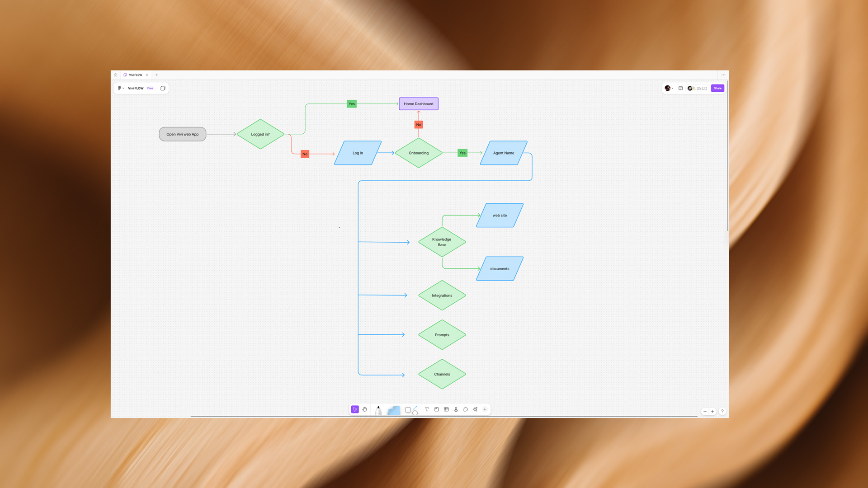The width and height of the screenshot is (868, 488).
Task: Switch to the Vivi FLOW tab
Action: click(x=135, y=75)
